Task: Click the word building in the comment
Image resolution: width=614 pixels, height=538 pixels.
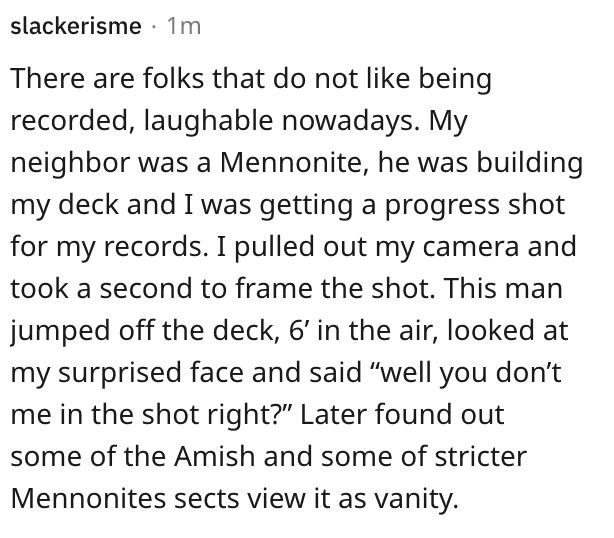Action: click(529, 162)
